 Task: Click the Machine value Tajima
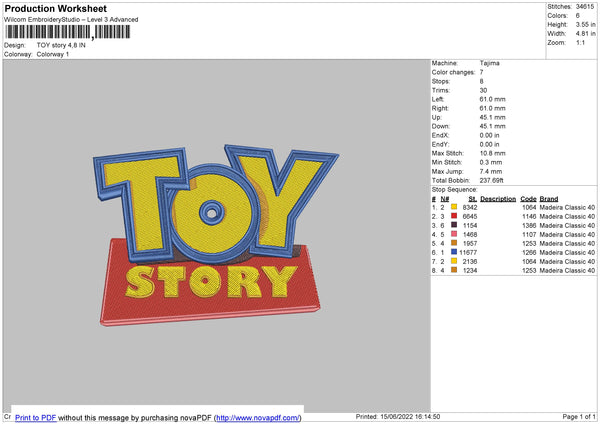pos(489,63)
